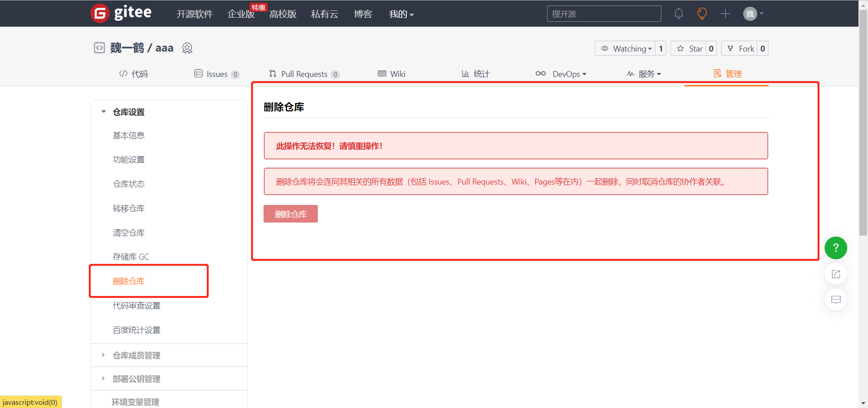Open 基本信息 settings
This screenshot has height=408, width=868.
129,135
